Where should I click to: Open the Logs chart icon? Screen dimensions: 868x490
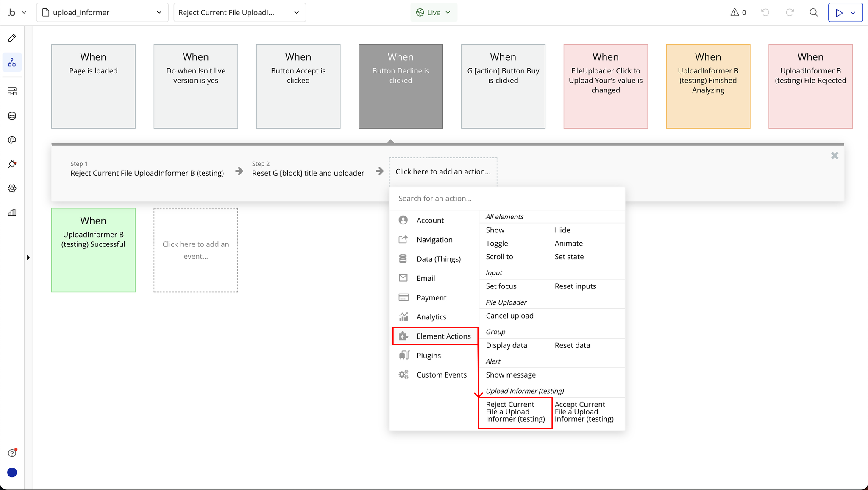coord(12,213)
